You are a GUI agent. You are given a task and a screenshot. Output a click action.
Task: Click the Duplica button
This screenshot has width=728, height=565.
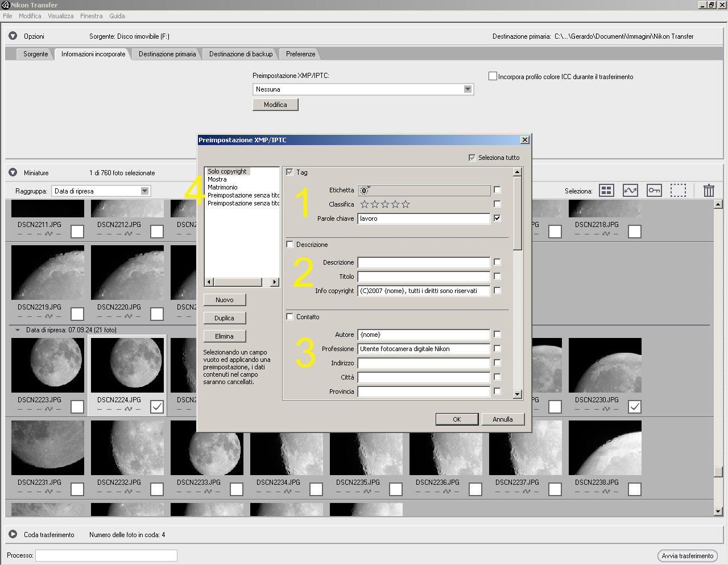224,318
